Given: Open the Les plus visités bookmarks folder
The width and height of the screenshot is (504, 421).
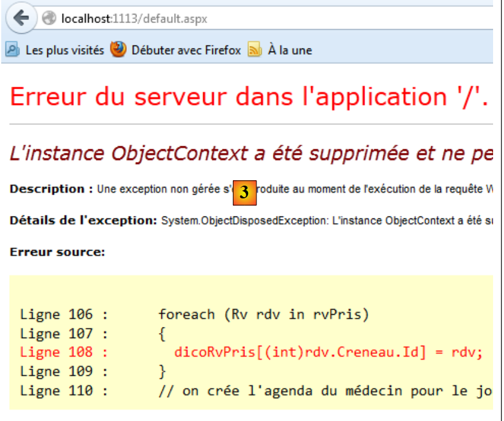Looking at the screenshot, I should (64, 50).
